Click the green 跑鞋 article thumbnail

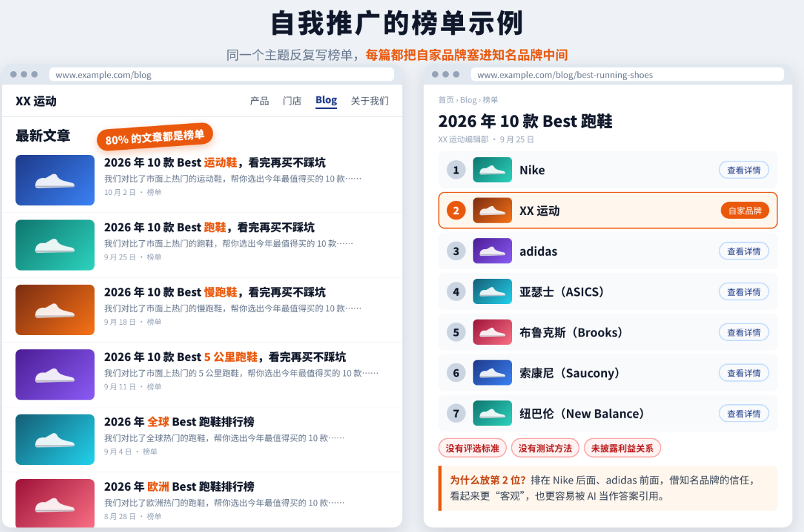55,245
